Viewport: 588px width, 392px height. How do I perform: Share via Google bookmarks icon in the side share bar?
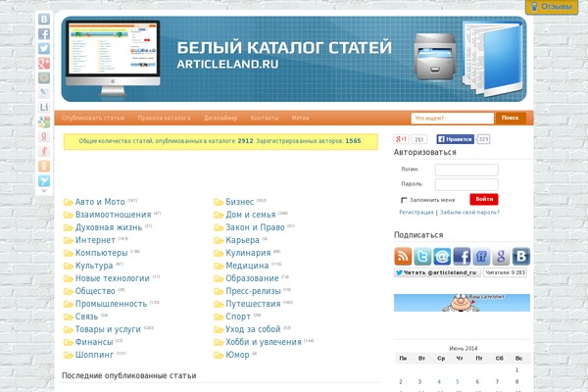click(44, 122)
